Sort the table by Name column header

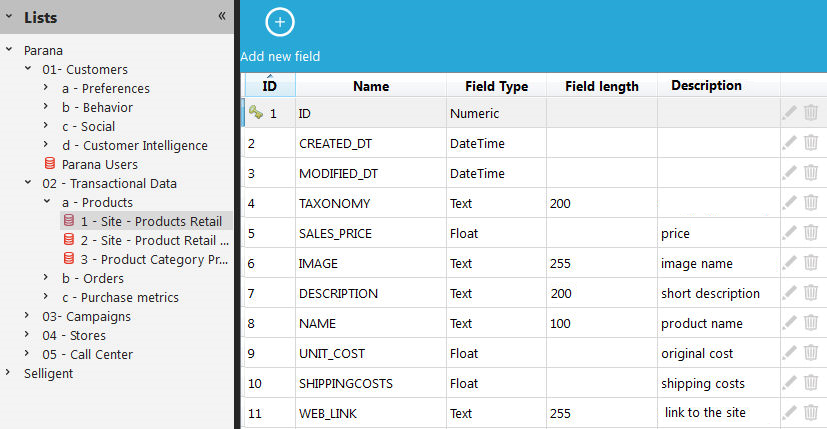pyautogui.click(x=371, y=87)
